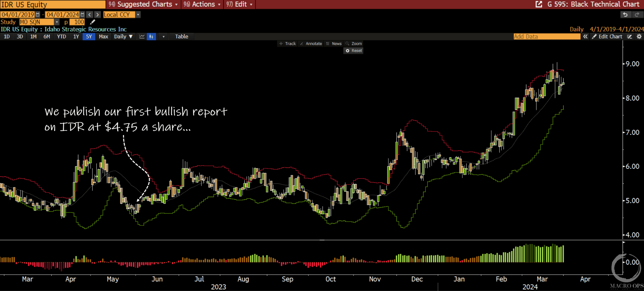
Task: Expand the MO SQN study dropdown
Action: click(x=57, y=22)
